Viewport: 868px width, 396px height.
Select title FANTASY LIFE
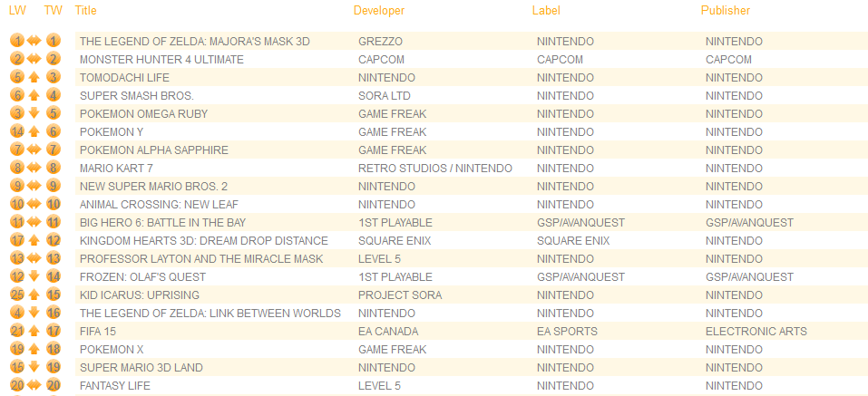point(115,386)
